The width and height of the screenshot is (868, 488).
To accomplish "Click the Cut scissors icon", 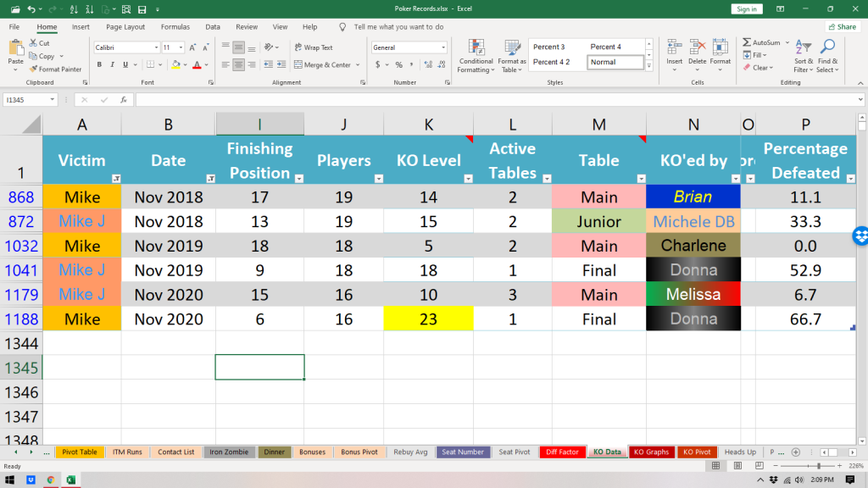I will (33, 43).
